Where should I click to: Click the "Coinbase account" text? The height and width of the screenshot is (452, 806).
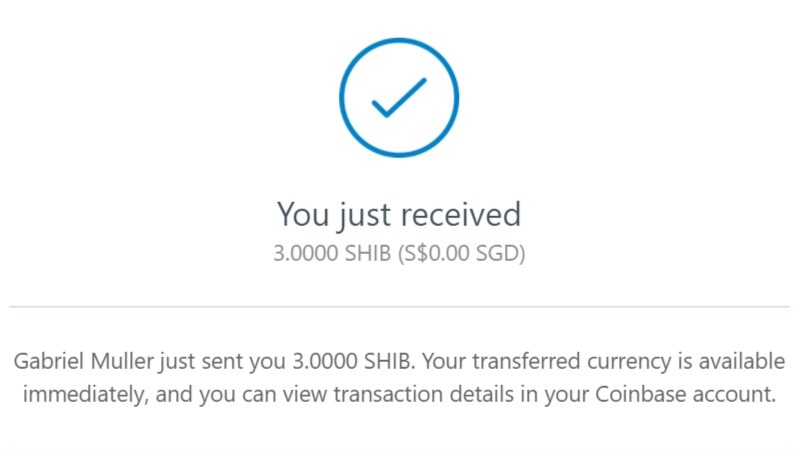point(685,394)
